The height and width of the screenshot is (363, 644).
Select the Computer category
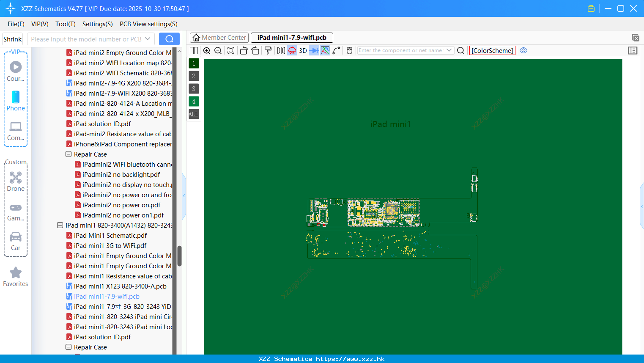click(x=16, y=131)
